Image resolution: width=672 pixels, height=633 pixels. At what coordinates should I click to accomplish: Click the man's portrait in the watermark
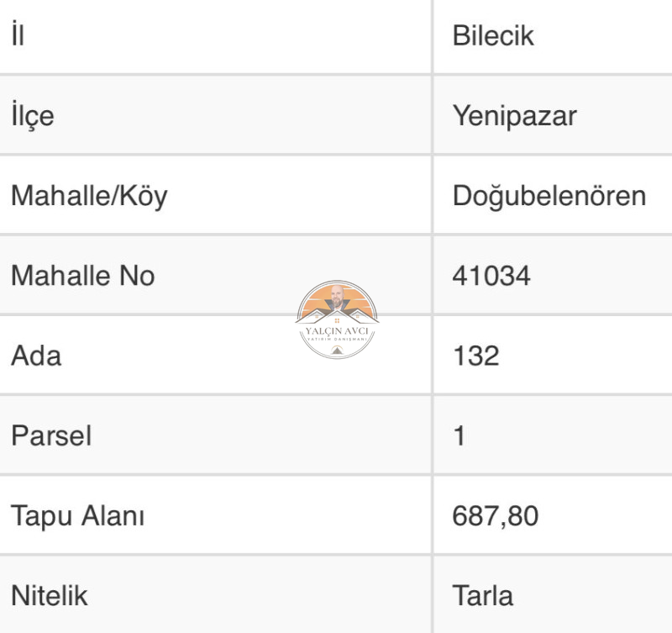pyautogui.click(x=337, y=297)
